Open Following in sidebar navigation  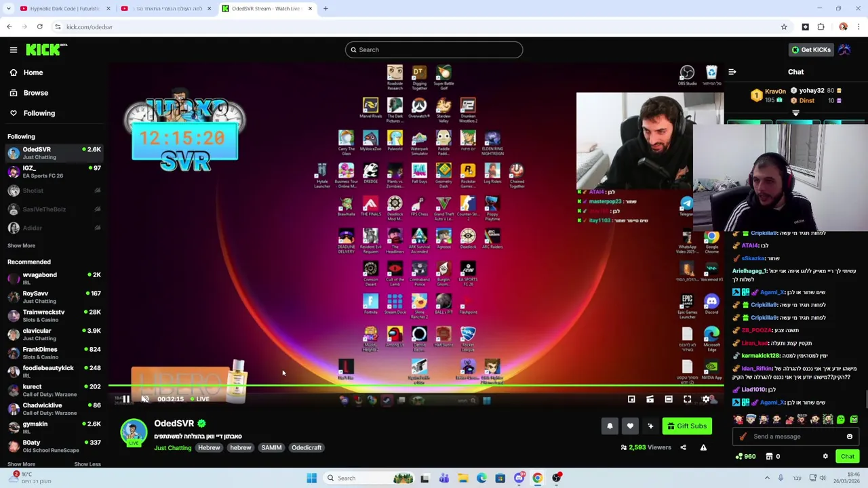54,113
